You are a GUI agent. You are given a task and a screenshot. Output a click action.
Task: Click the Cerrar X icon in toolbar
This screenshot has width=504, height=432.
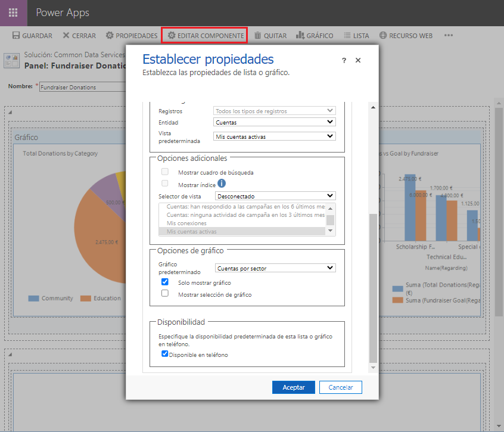[66, 35]
